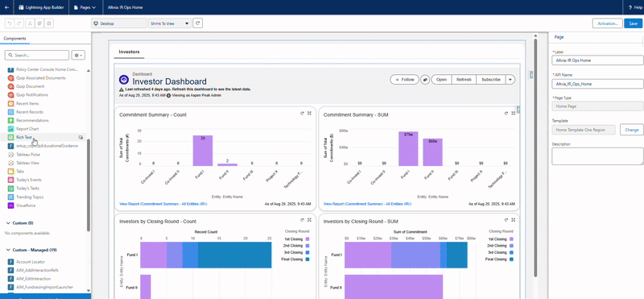Click the dashboard Open button

point(441,79)
